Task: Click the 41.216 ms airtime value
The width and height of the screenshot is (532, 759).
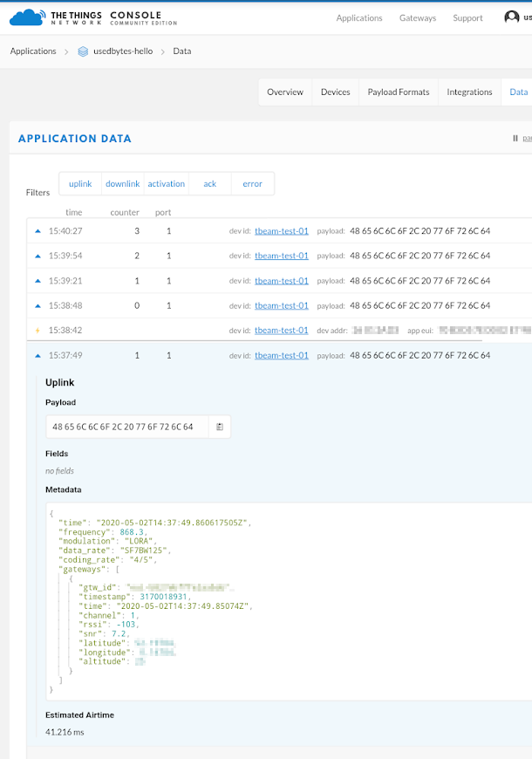Action: 65,732
